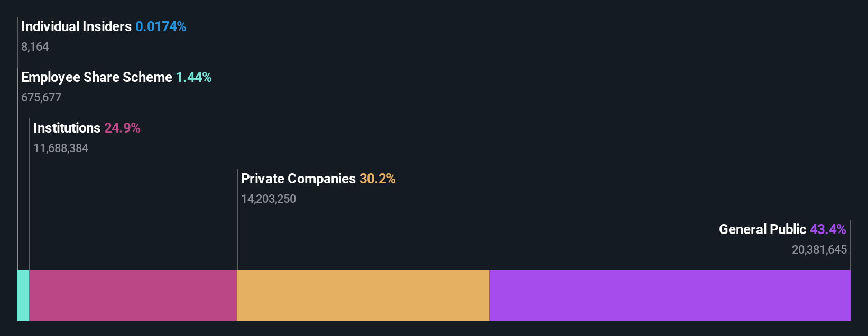This screenshot has height=336, width=868.
Task: Click the General Public label
Action: [762, 229]
